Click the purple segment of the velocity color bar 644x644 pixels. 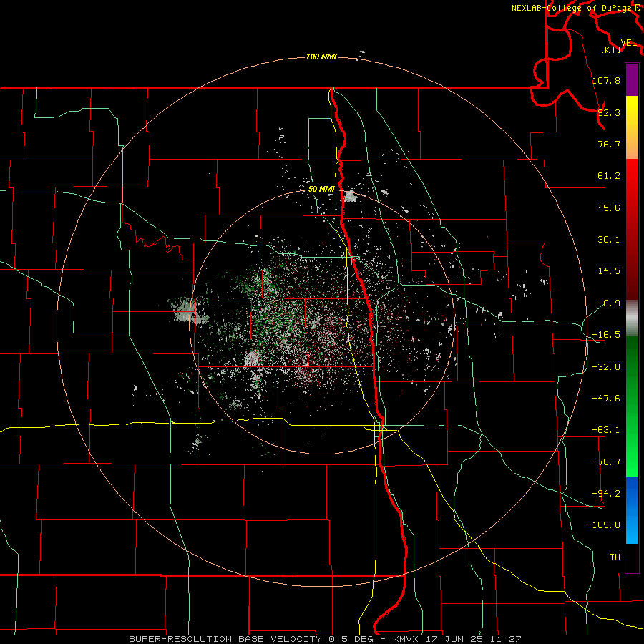(632, 79)
